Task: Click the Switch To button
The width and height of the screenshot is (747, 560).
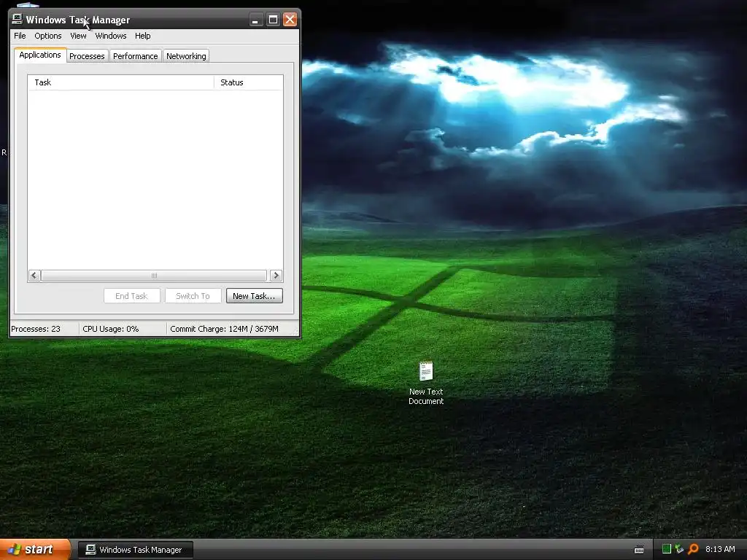Action: click(193, 296)
